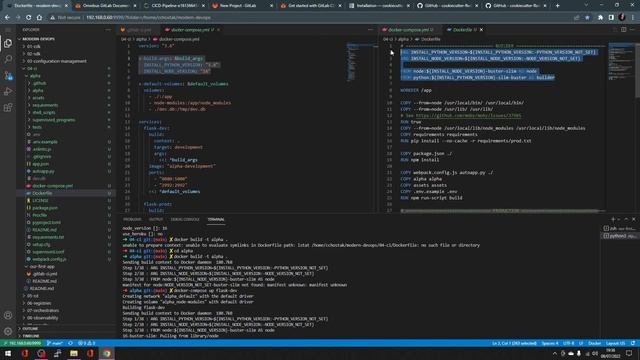Open Chrome from the Windows taskbar

107,353
